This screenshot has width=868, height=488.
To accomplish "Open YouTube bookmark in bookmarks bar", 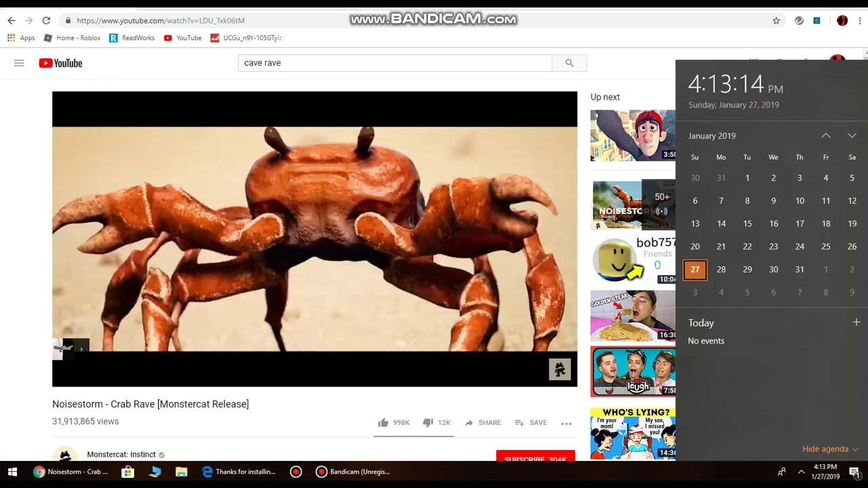I will pos(182,38).
